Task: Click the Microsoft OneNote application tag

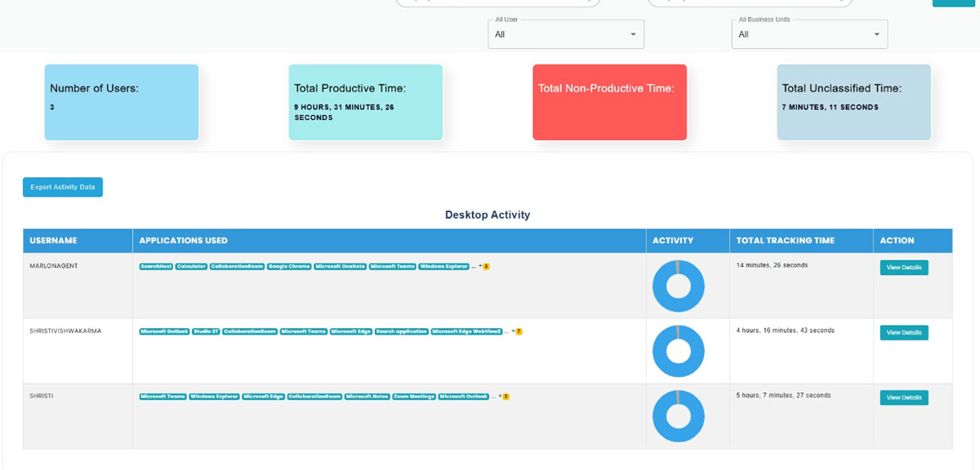Action: (340, 267)
